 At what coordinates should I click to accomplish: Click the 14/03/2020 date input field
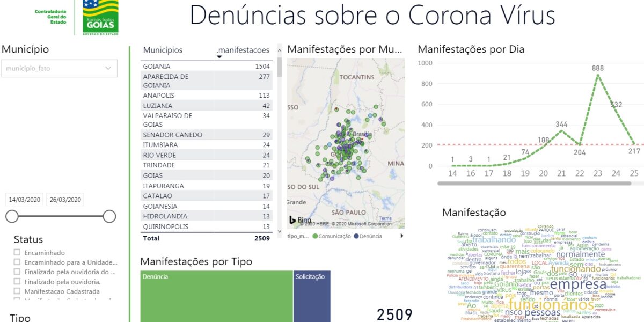[24, 199]
